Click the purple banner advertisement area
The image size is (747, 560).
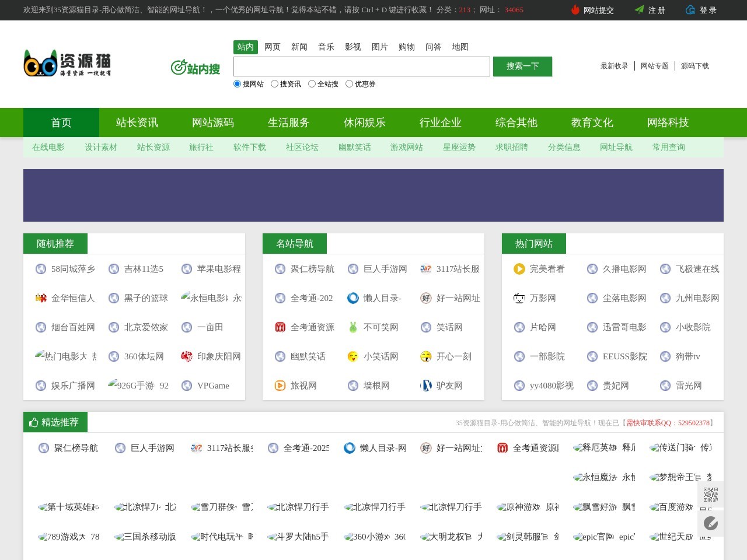click(x=373, y=195)
